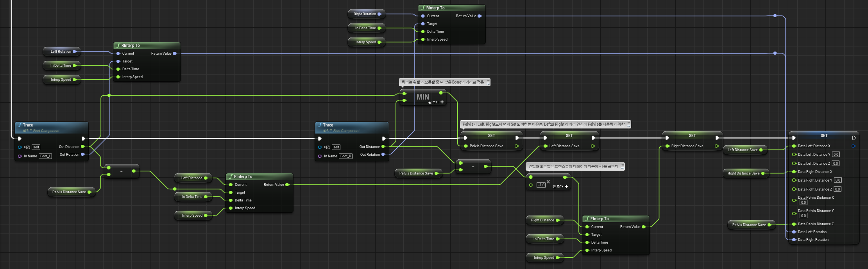Click the Data Pelvis Distance X value field
Screen dimensions: 868x269
803,203
